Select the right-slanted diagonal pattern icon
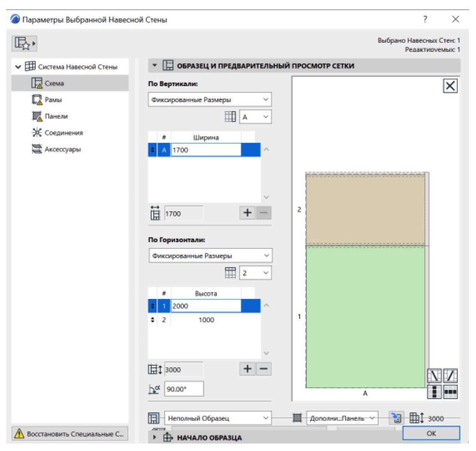476x451 pixels. pyautogui.click(x=450, y=376)
